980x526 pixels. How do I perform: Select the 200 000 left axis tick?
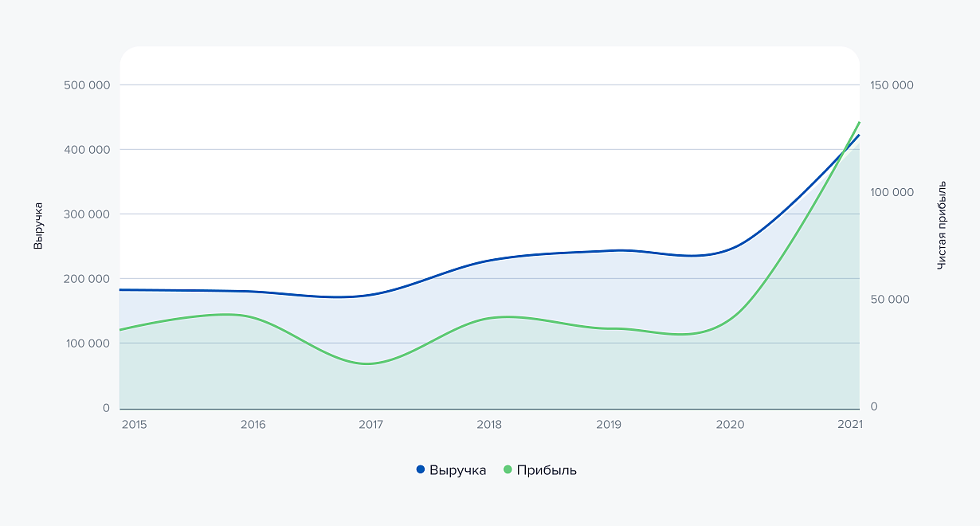pyautogui.click(x=86, y=279)
